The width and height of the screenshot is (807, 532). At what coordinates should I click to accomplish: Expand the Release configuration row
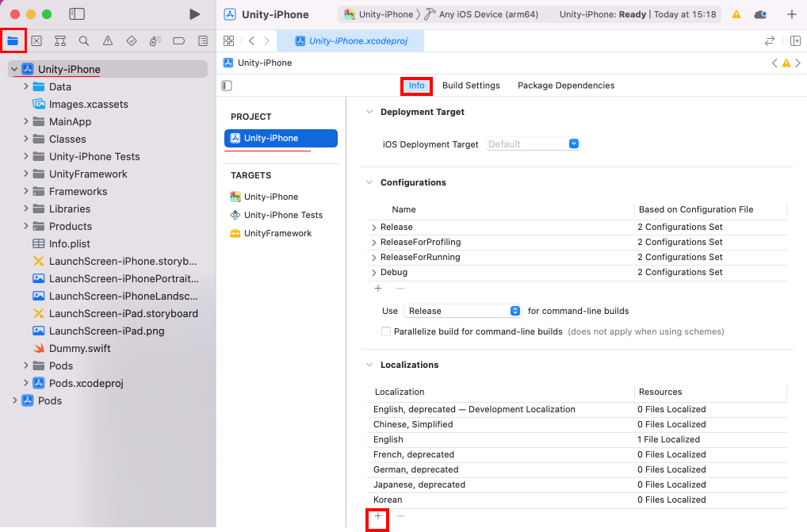click(x=374, y=227)
